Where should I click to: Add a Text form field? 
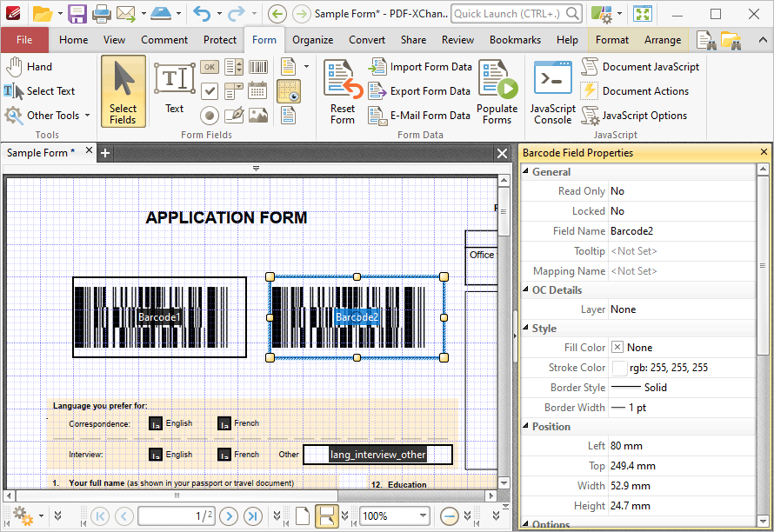(174, 89)
